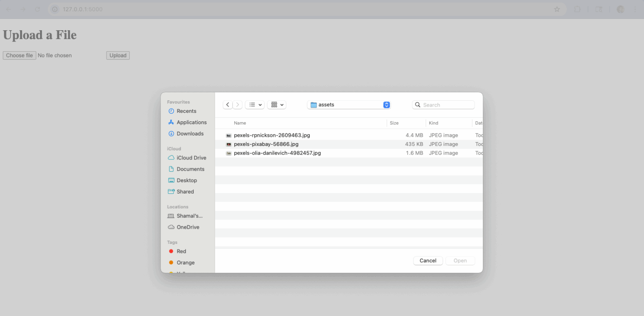
Task: Open iCloud Drive
Action: [x=191, y=157]
